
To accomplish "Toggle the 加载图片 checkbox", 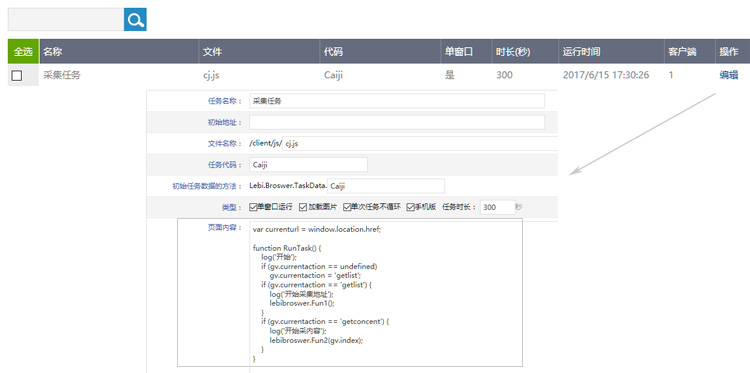I will point(303,208).
